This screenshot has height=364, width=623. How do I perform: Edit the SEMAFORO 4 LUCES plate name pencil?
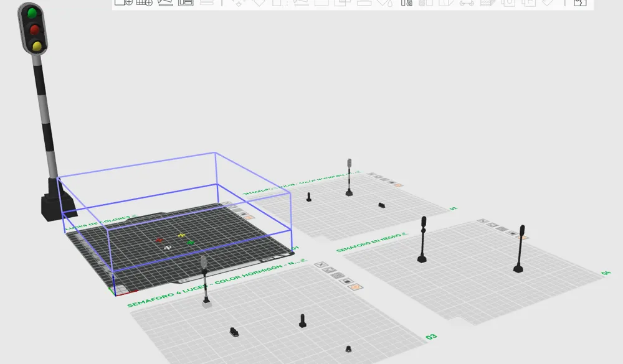(x=303, y=261)
